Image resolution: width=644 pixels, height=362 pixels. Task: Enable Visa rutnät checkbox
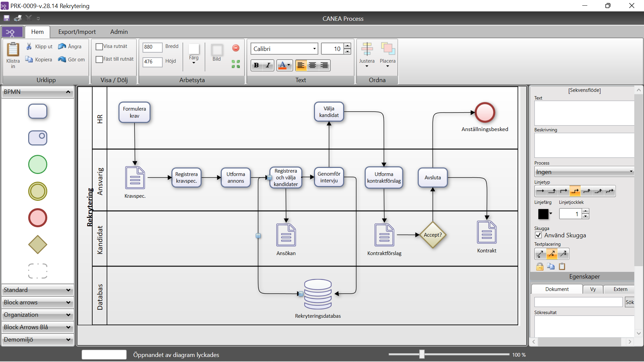click(x=99, y=47)
